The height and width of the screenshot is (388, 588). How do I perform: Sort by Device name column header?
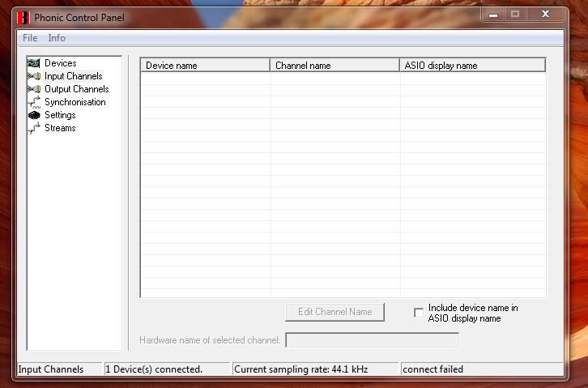tap(205, 66)
